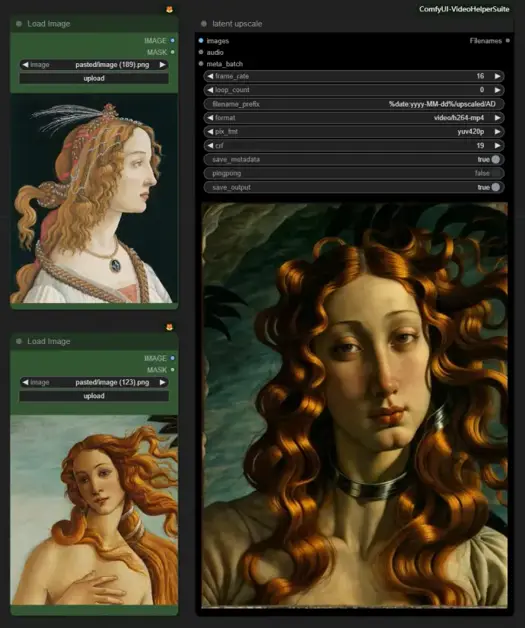The height and width of the screenshot is (628, 525).
Task: Toggle pingpong on
Action: pos(495,173)
